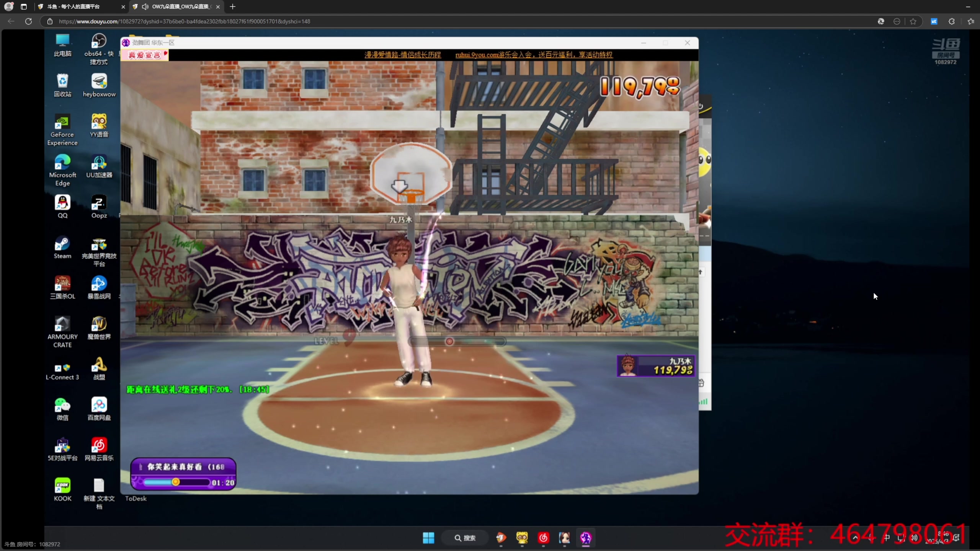
Task: Click the 九乃木 player score card
Action: [x=656, y=366]
